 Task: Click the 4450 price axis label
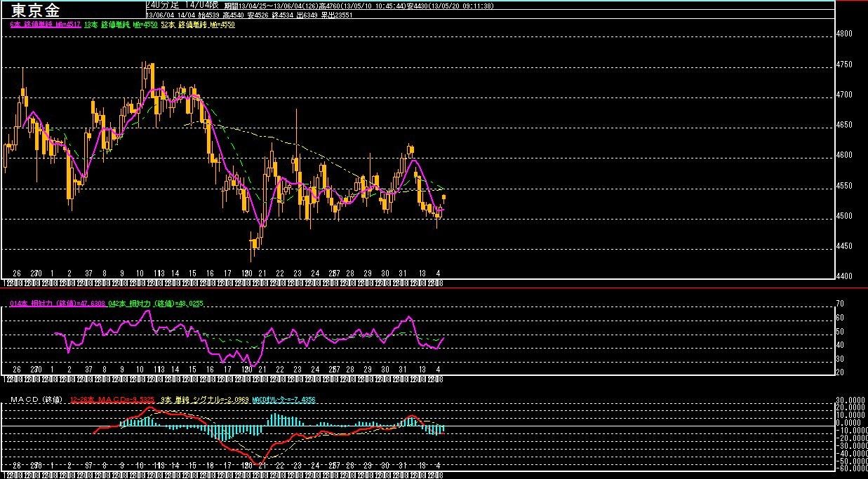[x=844, y=246]
